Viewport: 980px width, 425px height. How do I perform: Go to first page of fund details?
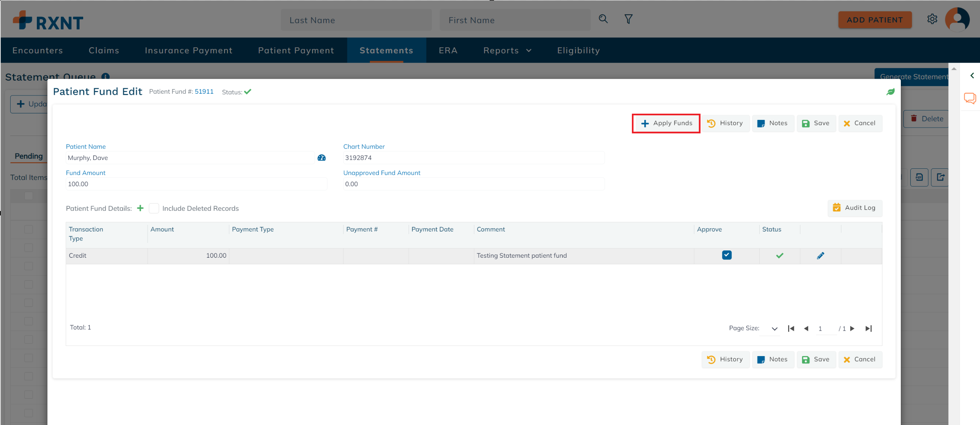click(x=791, y=328)
